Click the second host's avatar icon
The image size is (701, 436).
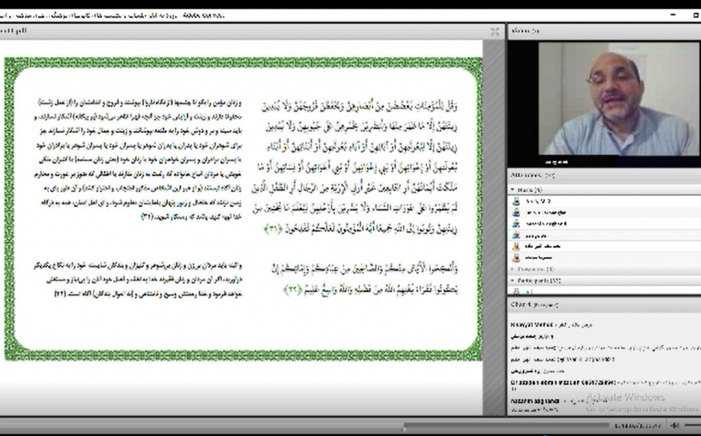tap(516, 212)
